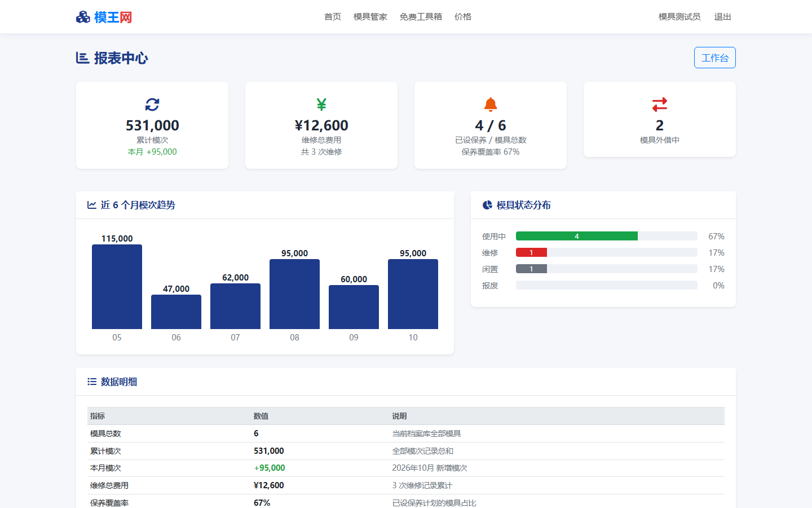Click the list icon beside 数据明细
Viewport: 812px width, 508px height.
(92, 382)
